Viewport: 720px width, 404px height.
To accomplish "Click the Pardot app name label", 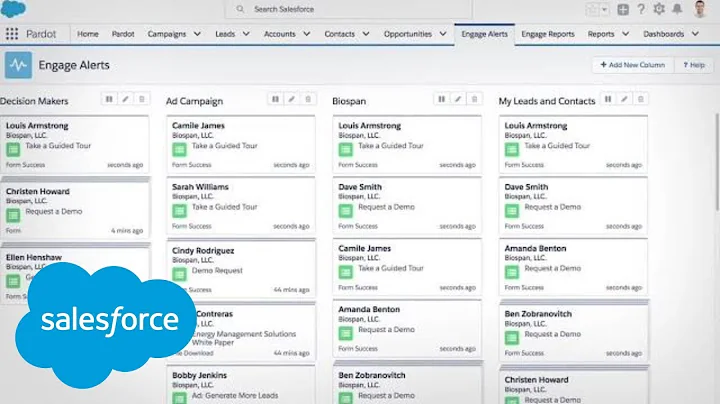I will pyautogui.click(x=41, y=34).
